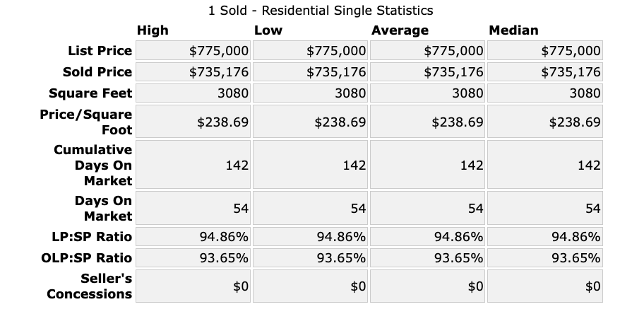Viewport: 644px width, 314px height.
Task: Click the High column header
Action: click(153, 30)
